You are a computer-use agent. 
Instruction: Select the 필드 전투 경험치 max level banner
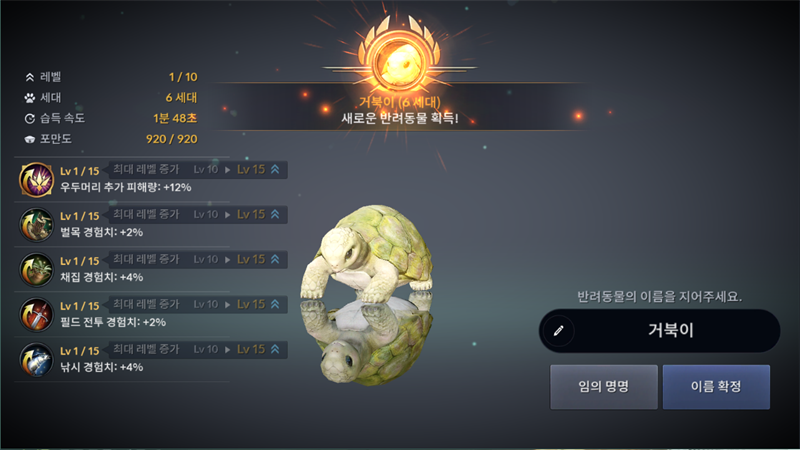pyautogui.click(x=197, y=304)
